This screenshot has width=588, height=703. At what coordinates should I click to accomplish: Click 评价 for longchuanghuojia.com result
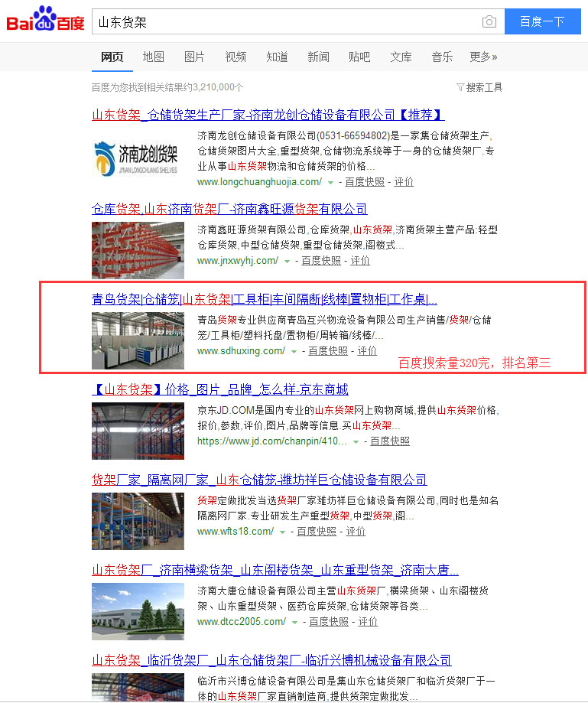pos(404,181)
